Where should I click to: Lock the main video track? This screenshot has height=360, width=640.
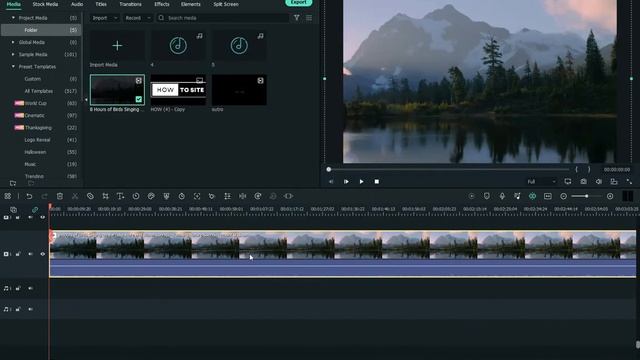point(18,254)
